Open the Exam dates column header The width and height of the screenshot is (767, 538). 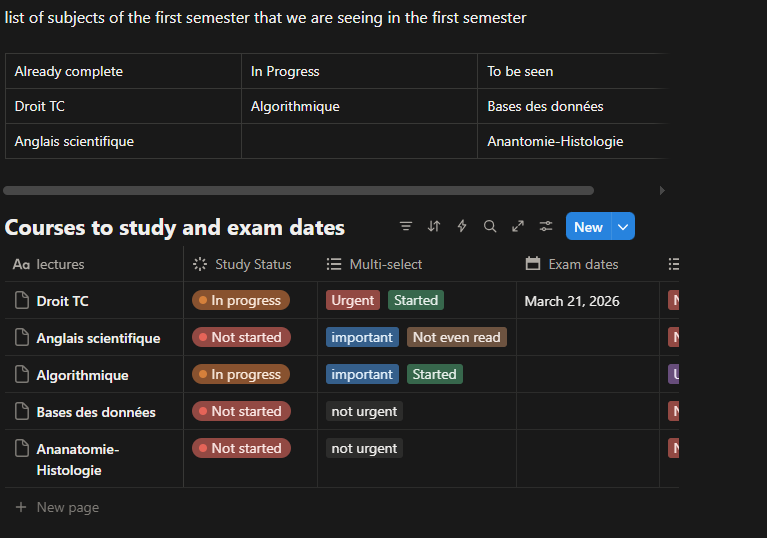click(x=588, y=264)
